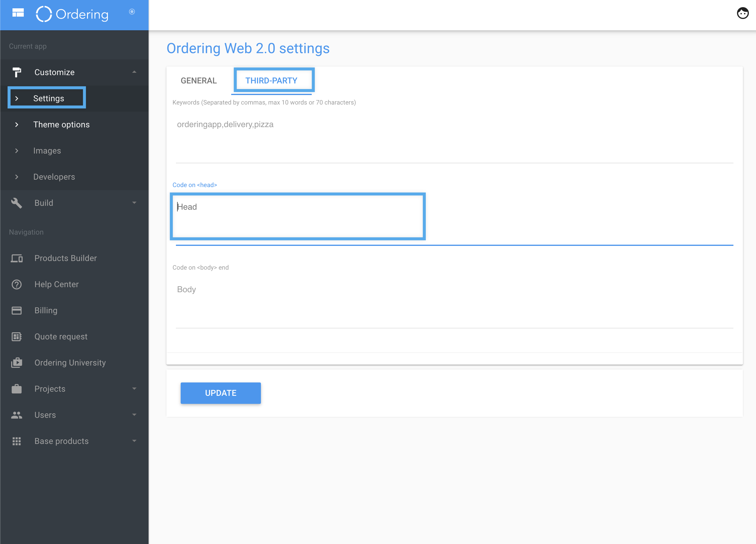Open the user avatar menu
The image size is (756, 544).
[743, 13]
